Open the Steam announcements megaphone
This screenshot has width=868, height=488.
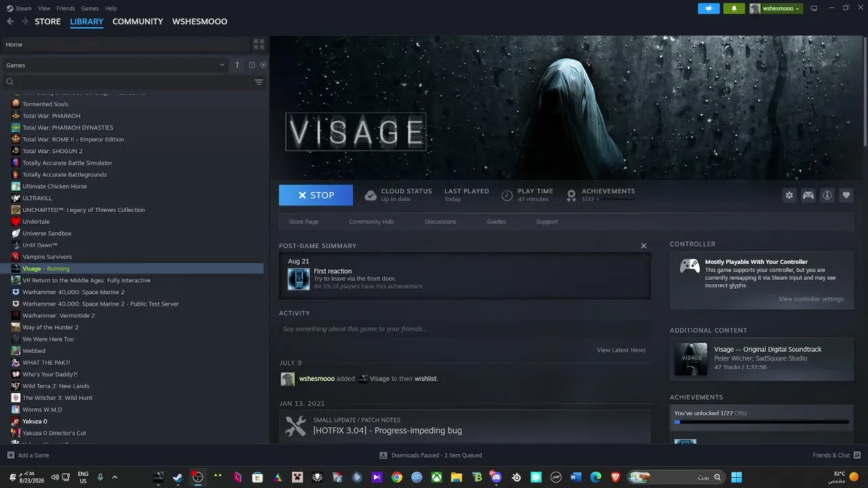(709, 8)
